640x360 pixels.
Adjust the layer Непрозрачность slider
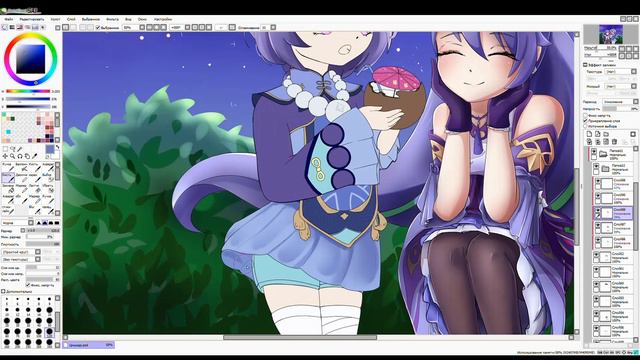620,109
